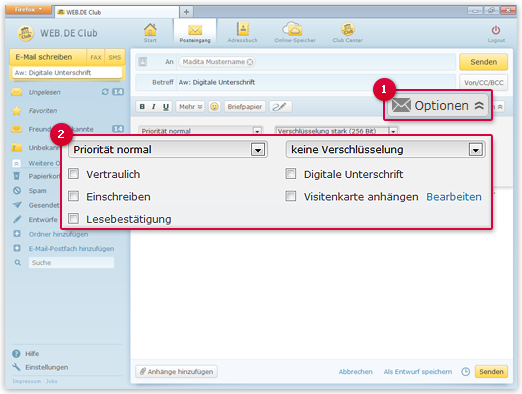This screenshot has height=394, width=522.
Task: Click E-Mail schreiben button
Action: [48, 57]
